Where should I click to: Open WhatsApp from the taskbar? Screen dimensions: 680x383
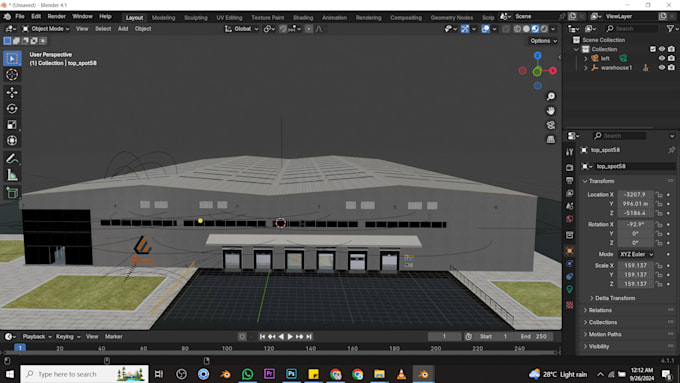(x=248, y=374)
